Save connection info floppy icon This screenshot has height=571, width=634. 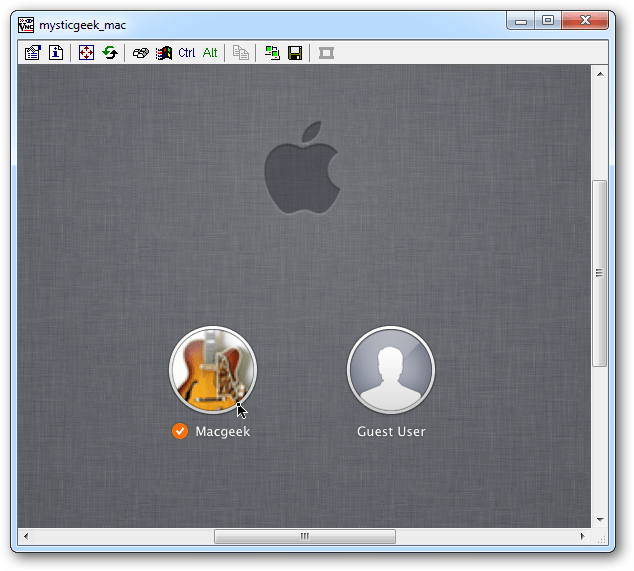pos(295,53)
